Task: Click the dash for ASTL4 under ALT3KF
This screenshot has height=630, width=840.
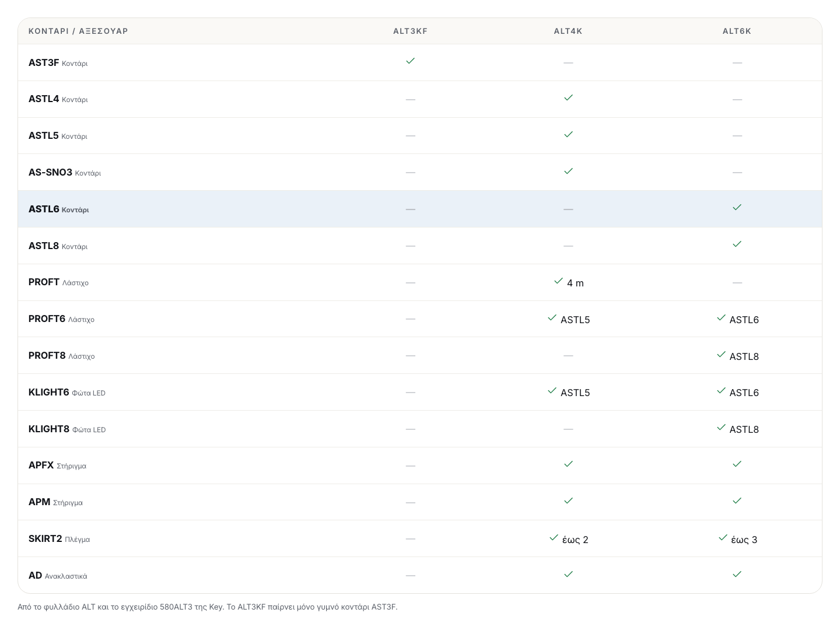Action: click(410, 99)
